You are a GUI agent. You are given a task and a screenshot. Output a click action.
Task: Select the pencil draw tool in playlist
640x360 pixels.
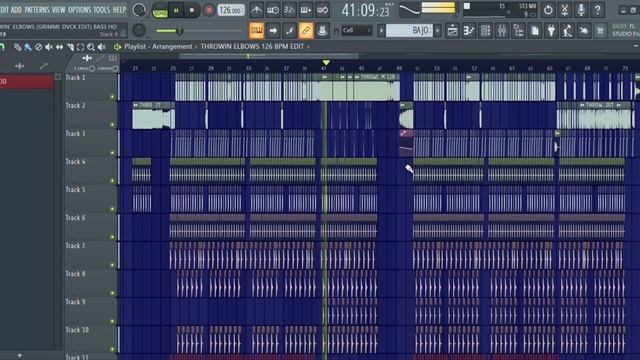click(x=18, y=47)
